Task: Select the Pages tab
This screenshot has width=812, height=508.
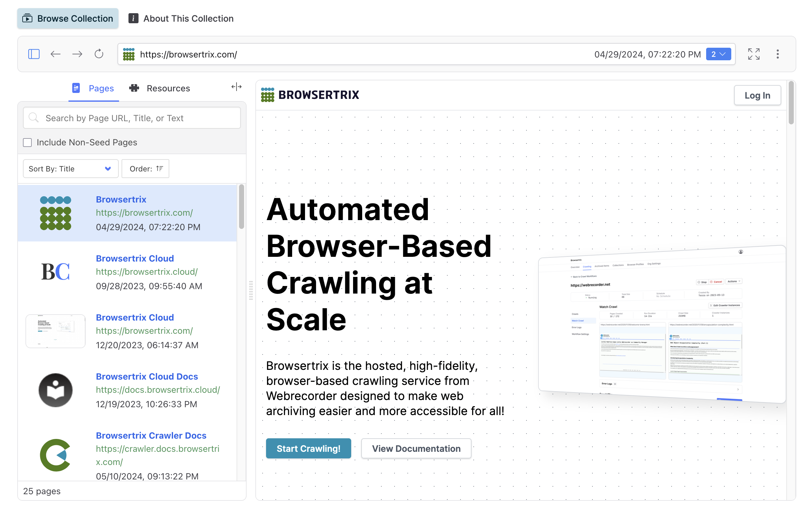Action: point(93,88)
